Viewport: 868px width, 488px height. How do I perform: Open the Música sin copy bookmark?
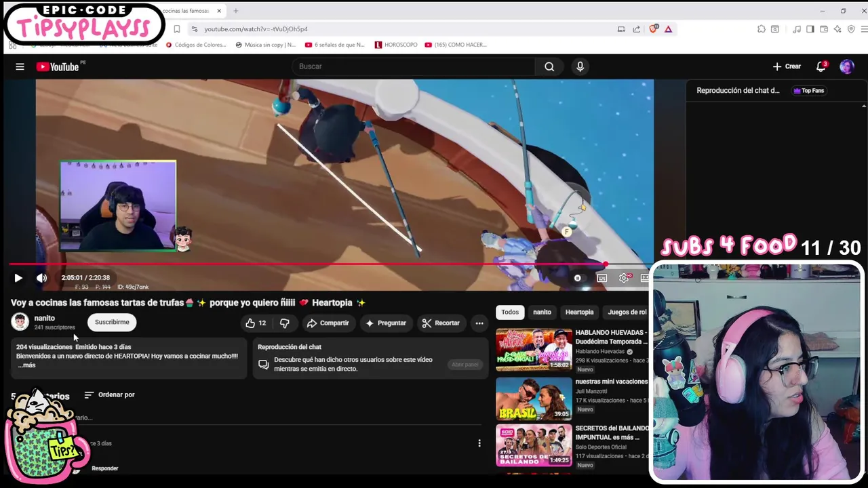(265, 45)
